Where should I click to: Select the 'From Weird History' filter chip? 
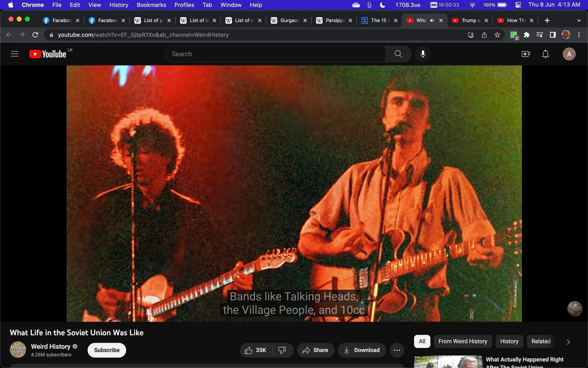pyautogui.click(x=463, y=341)
